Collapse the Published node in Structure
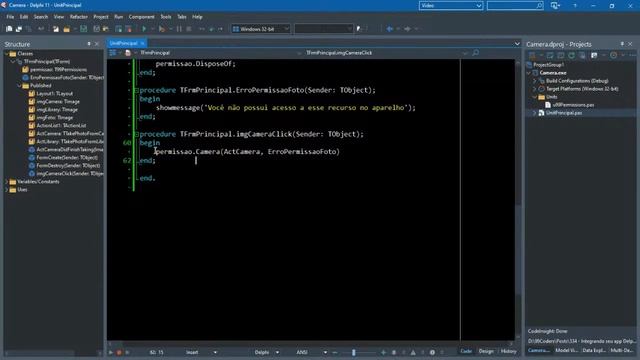This screenshot has width=640, height=360. pos(19,86)
